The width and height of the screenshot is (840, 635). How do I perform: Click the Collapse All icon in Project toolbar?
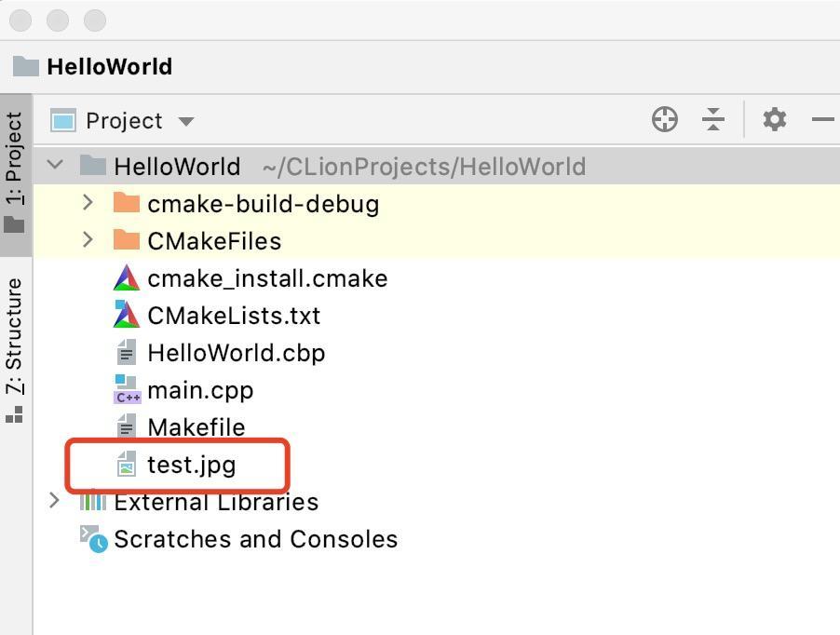[713, 119]
